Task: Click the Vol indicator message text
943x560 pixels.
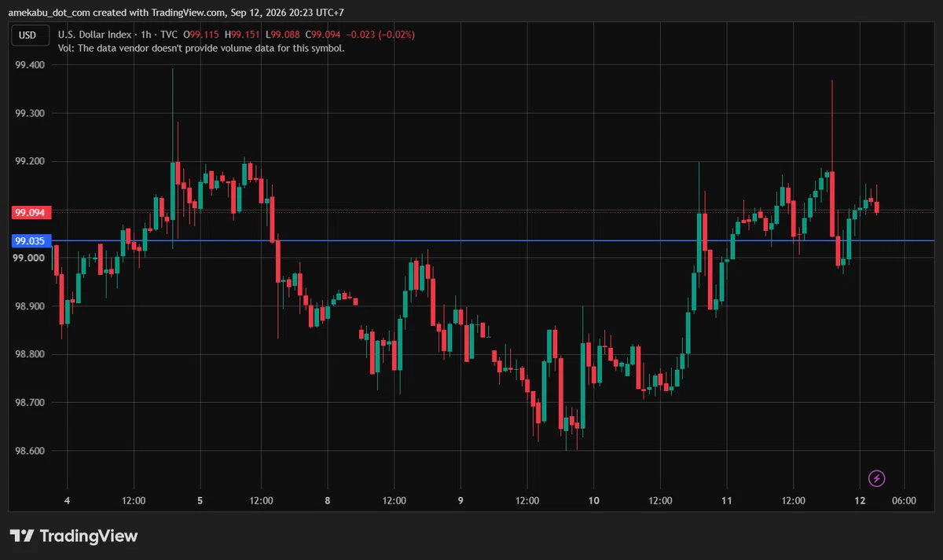Action: (x=201, y=48)
